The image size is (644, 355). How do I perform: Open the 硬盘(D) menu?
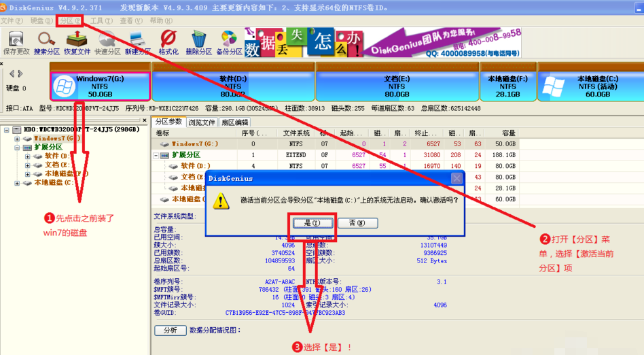pos(41,20)
